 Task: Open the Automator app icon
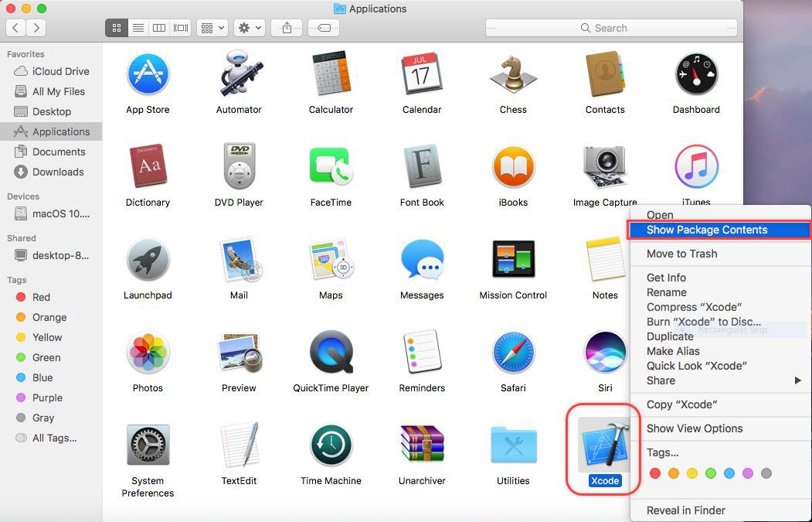[x=239, y=75]
